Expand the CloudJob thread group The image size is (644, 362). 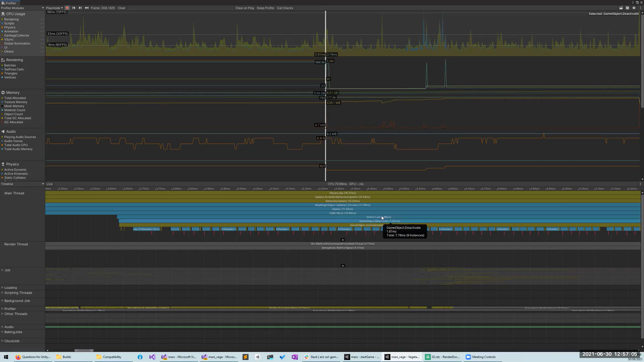[2, 341]
